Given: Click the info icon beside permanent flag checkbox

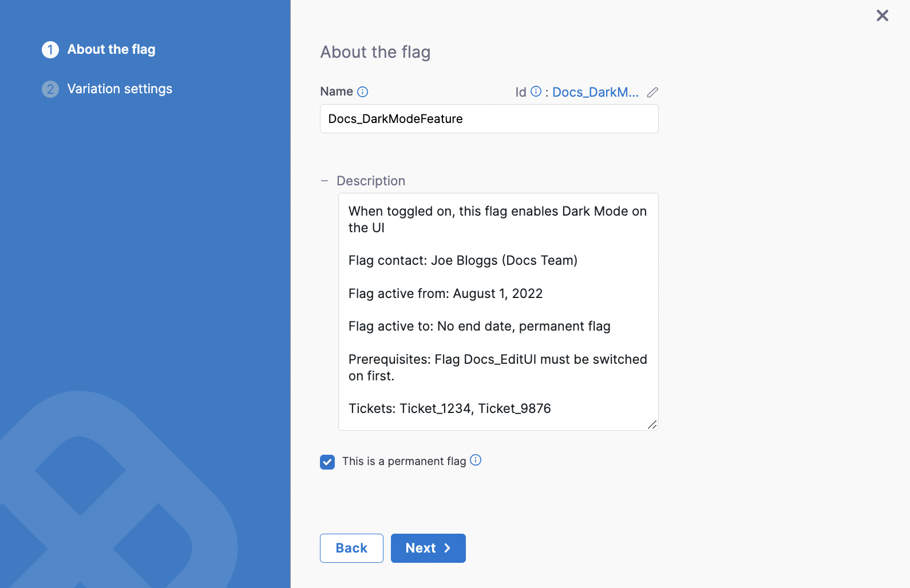Looking at the screenshot, I should (x=476, y=459).
